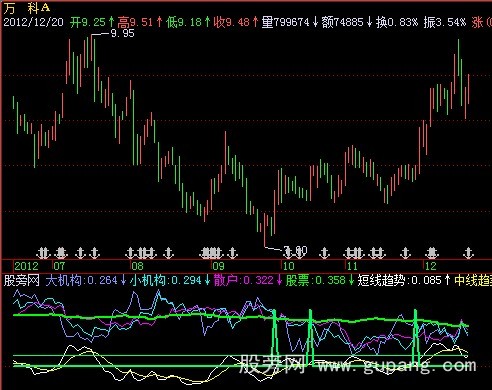Click the turnover rate 换0.83% value
This screenshot has width=492, height=390.
coord(397,22)
